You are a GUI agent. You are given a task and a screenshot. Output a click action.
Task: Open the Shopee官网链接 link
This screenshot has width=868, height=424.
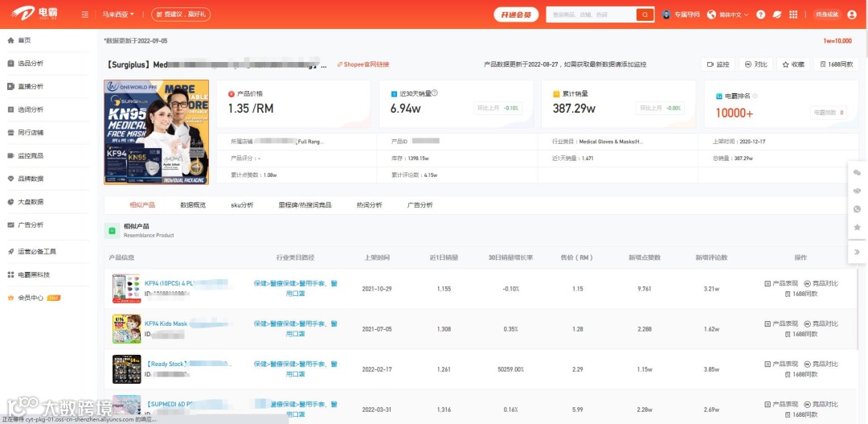click(363, 64)
